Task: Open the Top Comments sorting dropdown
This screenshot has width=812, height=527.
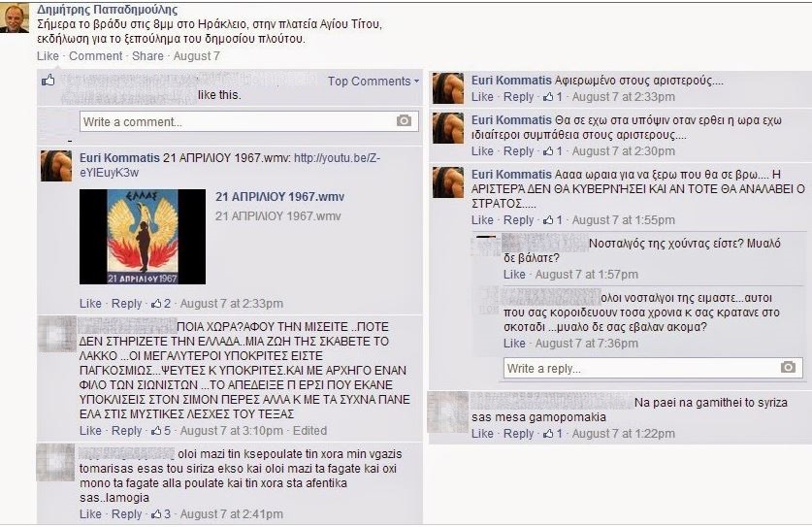Action: pyautogui.click(x=373, y=81)
